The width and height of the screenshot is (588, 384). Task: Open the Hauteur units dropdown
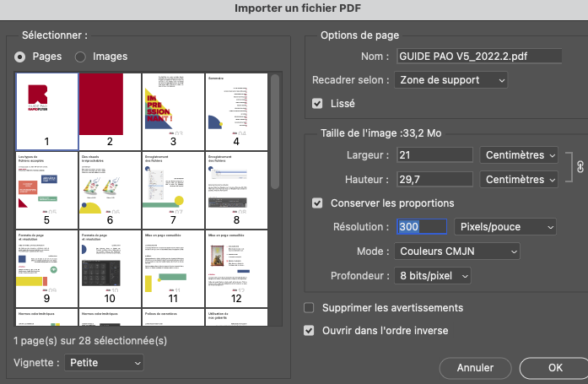519,180
